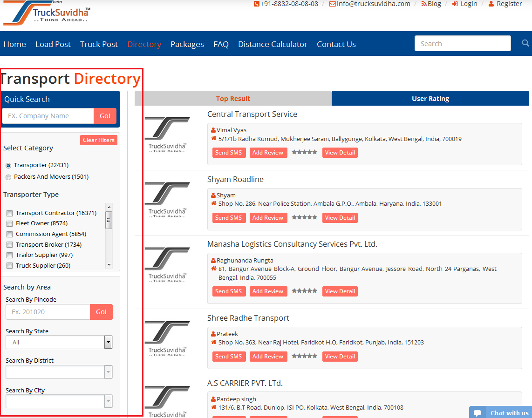Click the search magnifier icon in navbar
Image resolution: width=532 pixels, height=418 pixels.
pyautogui.click(x=525, y=43)
